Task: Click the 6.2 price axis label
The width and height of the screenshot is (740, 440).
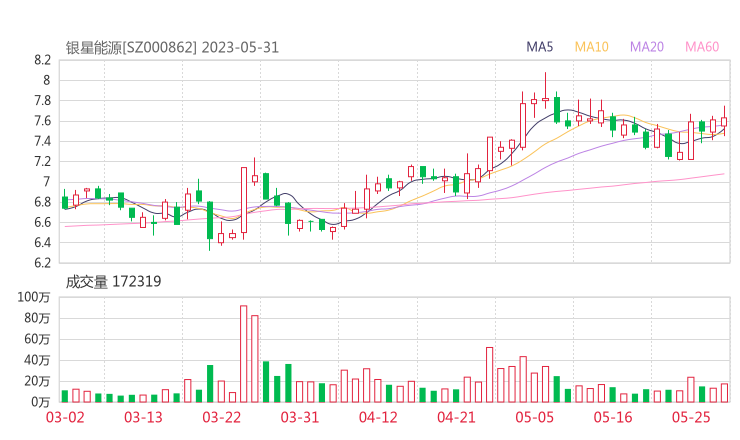Action: [41, 263]
